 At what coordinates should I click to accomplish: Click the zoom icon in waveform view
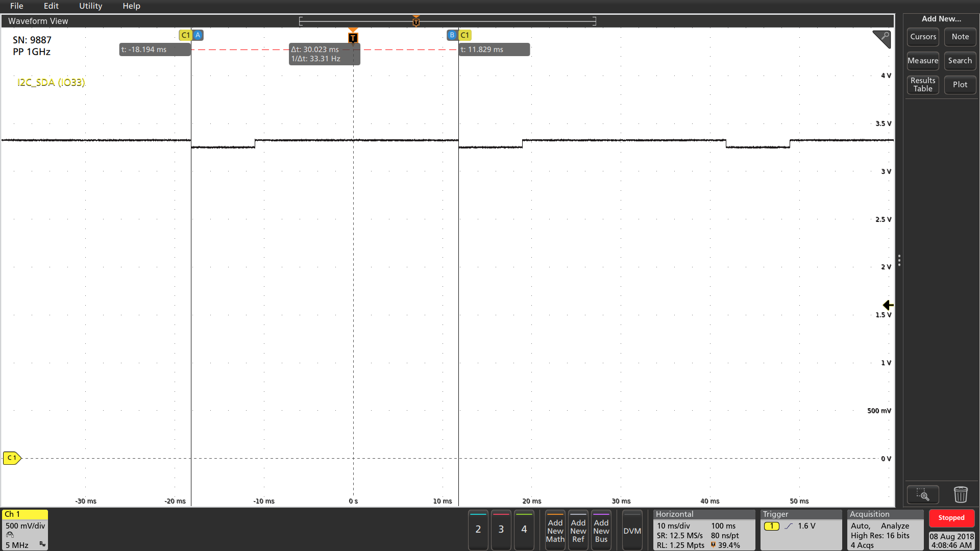point(923,494)
